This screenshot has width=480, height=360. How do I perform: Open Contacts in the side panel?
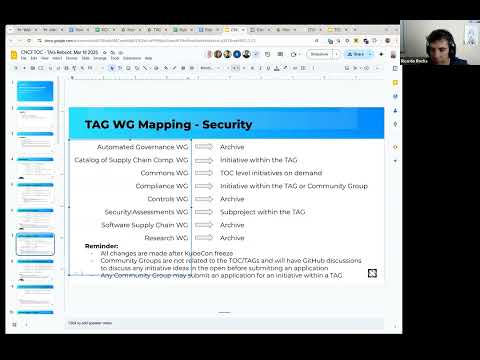tap(395, 110)
